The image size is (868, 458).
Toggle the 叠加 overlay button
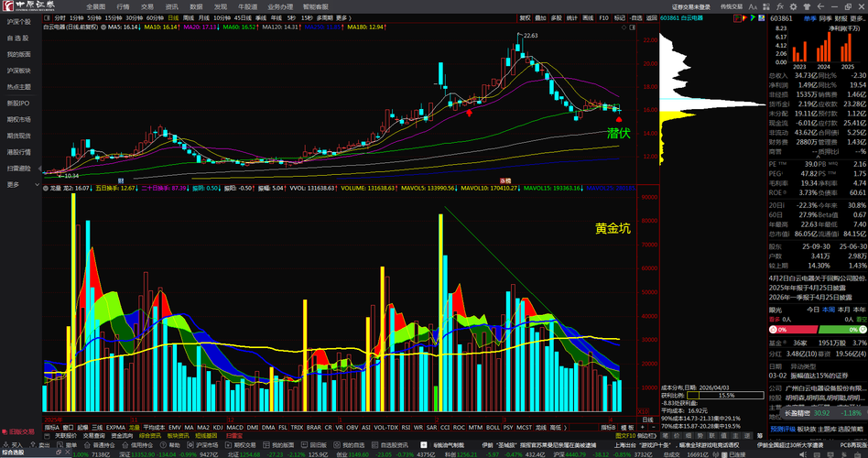click(540, 17)
